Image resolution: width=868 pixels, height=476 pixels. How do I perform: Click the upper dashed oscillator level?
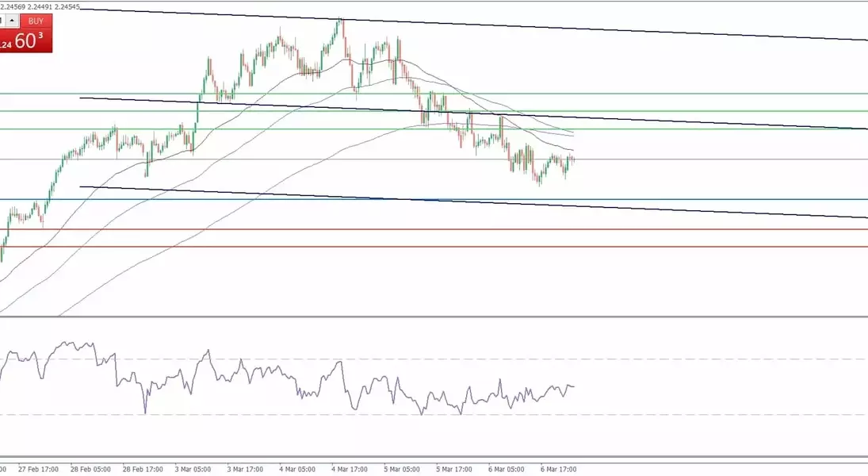click(x=713, y=359)
